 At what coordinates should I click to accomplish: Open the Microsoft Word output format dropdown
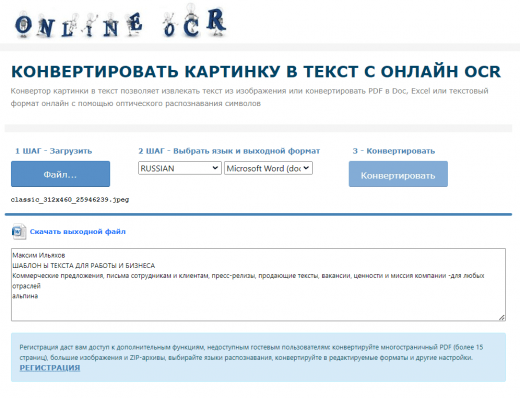pos(268,168)
